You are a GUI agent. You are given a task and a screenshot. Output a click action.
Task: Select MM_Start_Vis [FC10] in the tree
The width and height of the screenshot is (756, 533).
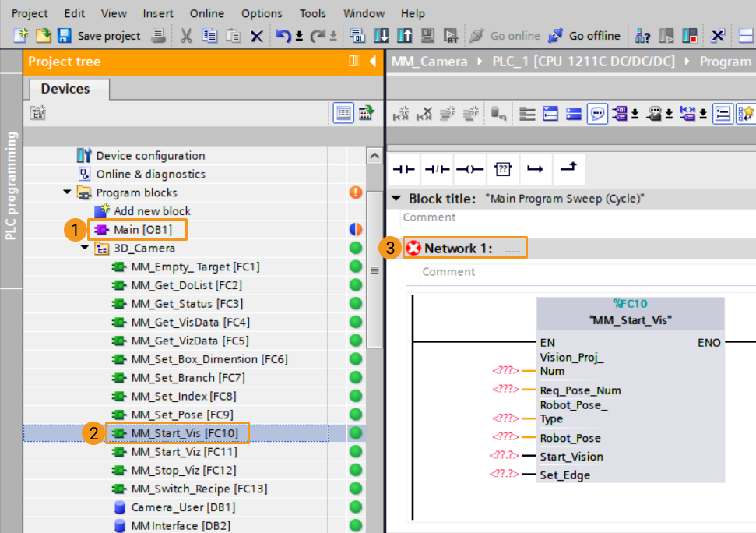[184, 433]
